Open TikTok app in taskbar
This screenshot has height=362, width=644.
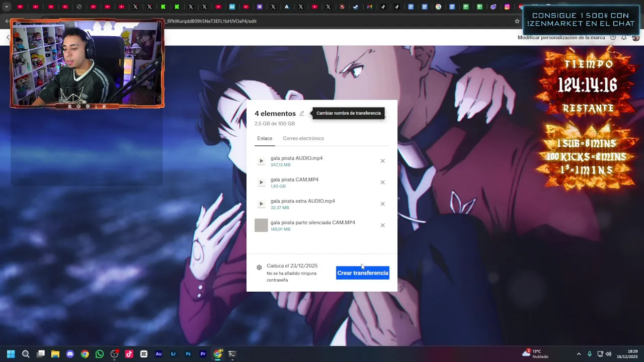pos(129,354)
